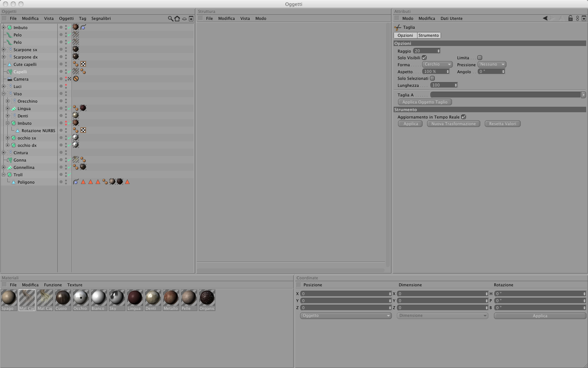Viewport: 588px width, 368px height.
Task: Open the Pressione dropdown showing Nessuno
Action: click(x=492, y=64)
